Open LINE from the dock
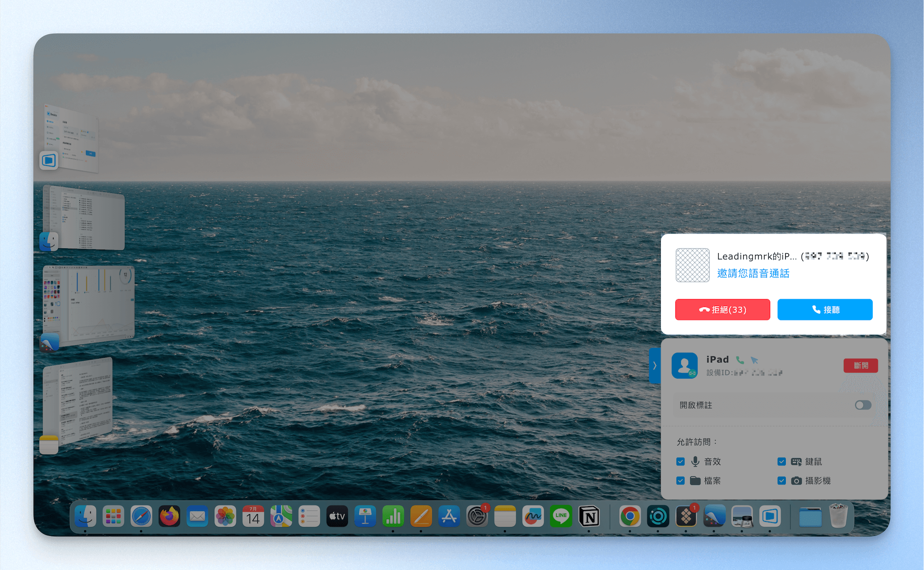Image resolution: width=924 pixels, height=570 pixels. click(561, 516)
